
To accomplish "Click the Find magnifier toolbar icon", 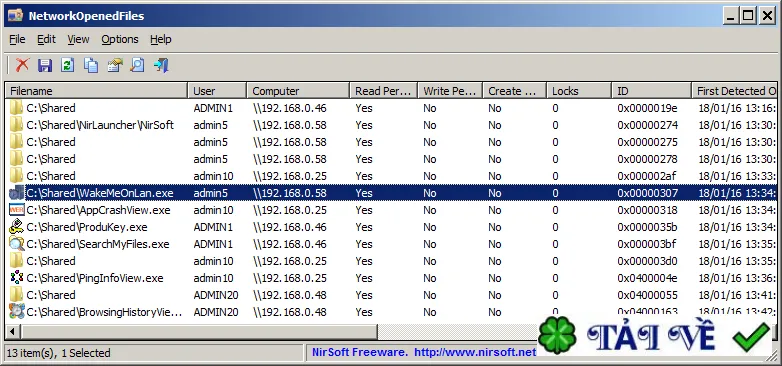I will pos(137,65).
